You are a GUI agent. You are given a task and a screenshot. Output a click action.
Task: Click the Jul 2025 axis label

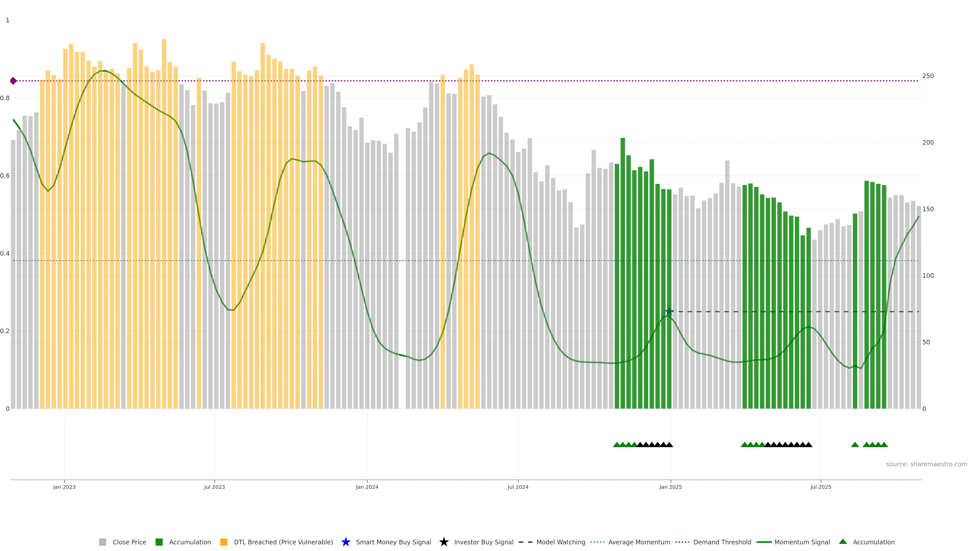click(820, 487)
